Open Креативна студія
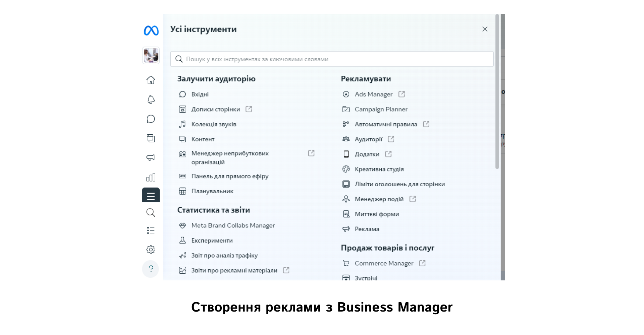This screenshot has height=335, width=644. coord(379,169)
